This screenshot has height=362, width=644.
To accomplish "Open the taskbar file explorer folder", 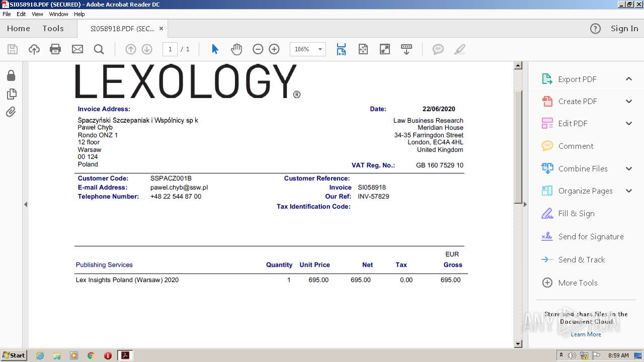I will [57, 355].
